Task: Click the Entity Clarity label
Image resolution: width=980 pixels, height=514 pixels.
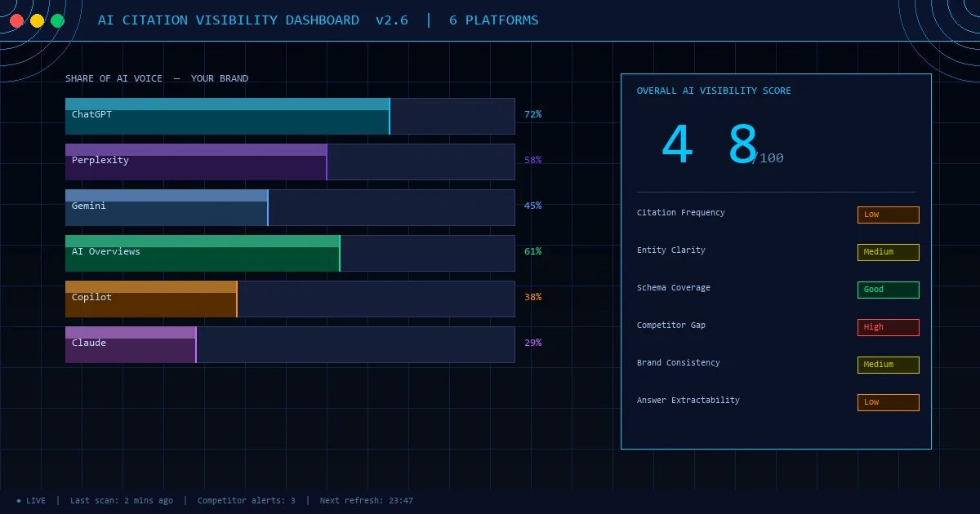Action: pos(670,250)
